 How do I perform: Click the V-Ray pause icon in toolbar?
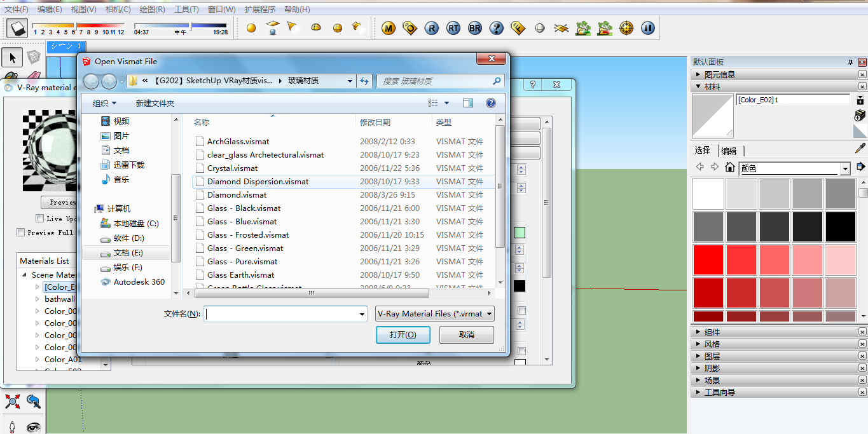(647, 28)
